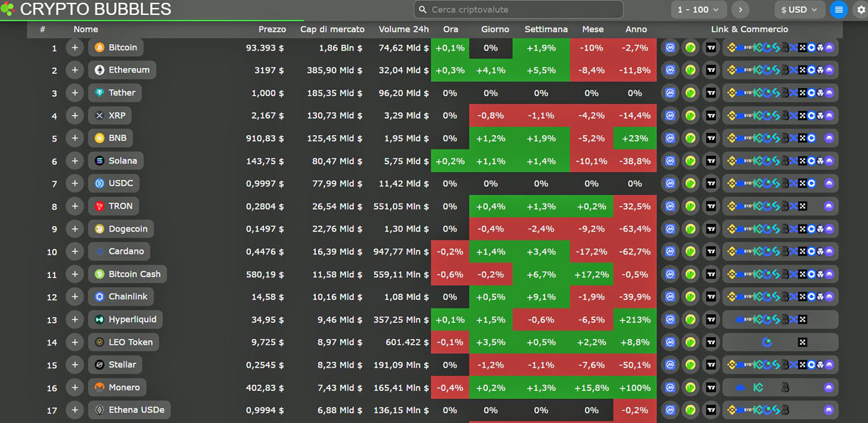
Task: Click Kraken exchange icon in Bitcoin row
Action: point(829,48)
